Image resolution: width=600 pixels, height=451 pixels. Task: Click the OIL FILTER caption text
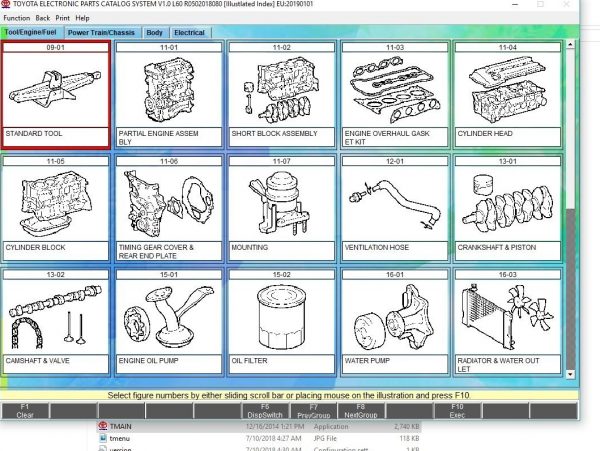[249, 361]
